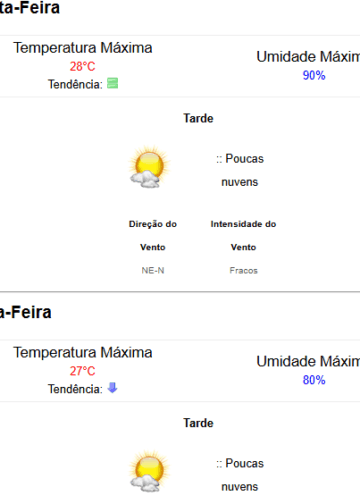Click the second Umidade Máxima label
Viewport: 360px width, 504px height.
308,362
